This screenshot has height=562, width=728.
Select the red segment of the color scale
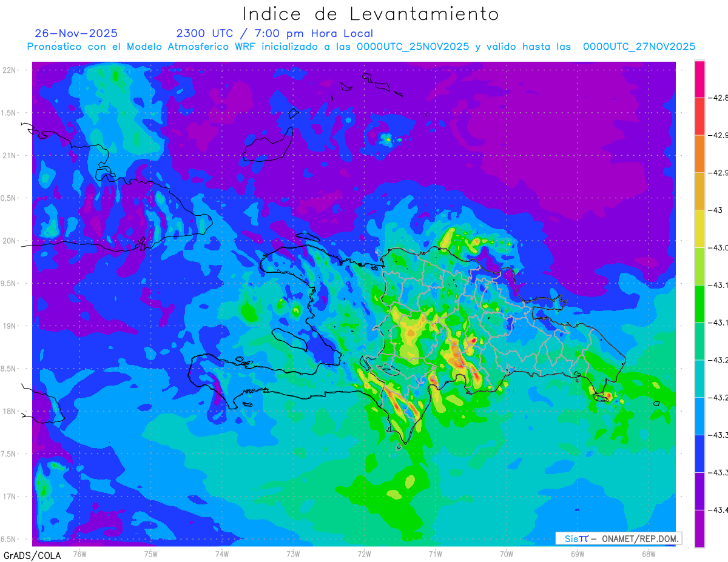(699, 116)
